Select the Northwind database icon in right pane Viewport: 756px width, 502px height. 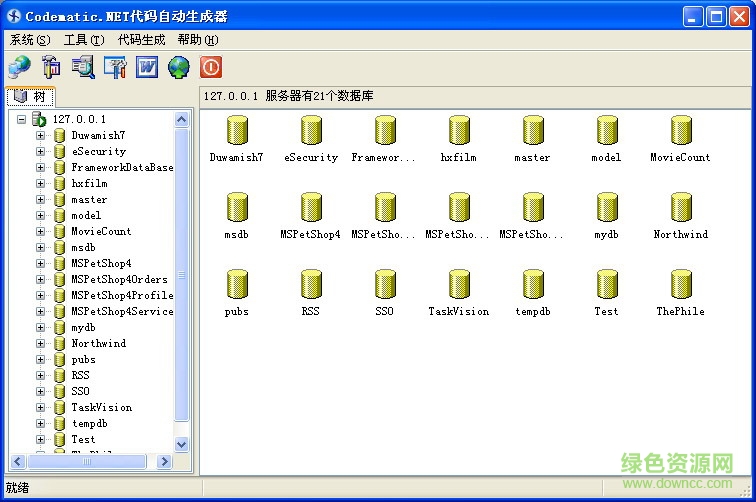[681, 207]
